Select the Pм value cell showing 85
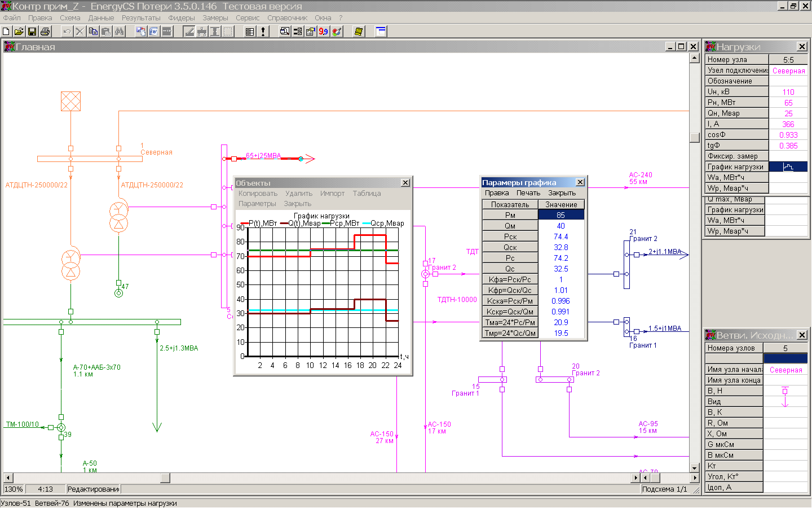 [x=561, y=215]
